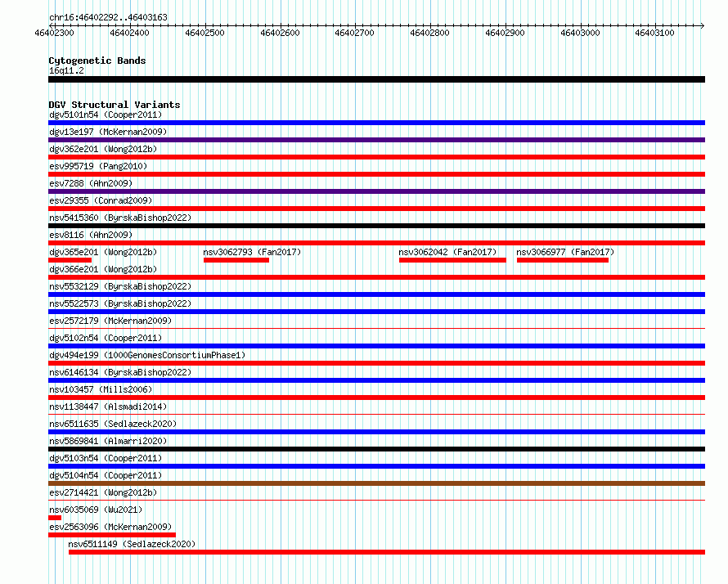Click the short nsv6035069 (Wu2021) red bar
The height and width of the screenshot is (584, 728).
[x=55, y=518]
